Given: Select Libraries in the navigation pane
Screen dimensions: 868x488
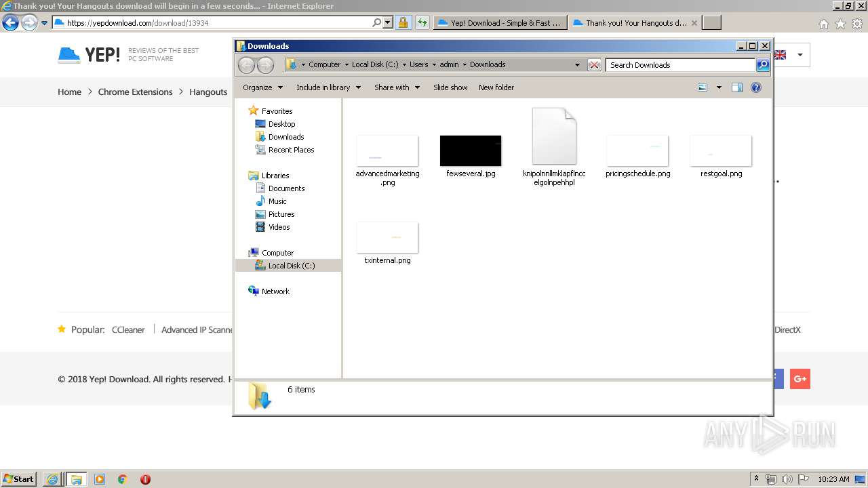Looking at the screenshot, I should click(275, 176).
